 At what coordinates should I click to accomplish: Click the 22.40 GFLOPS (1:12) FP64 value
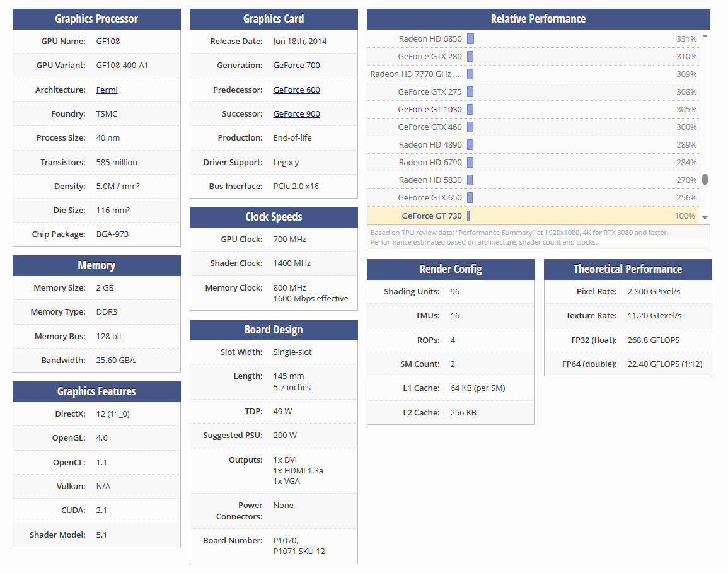(665, 364)
